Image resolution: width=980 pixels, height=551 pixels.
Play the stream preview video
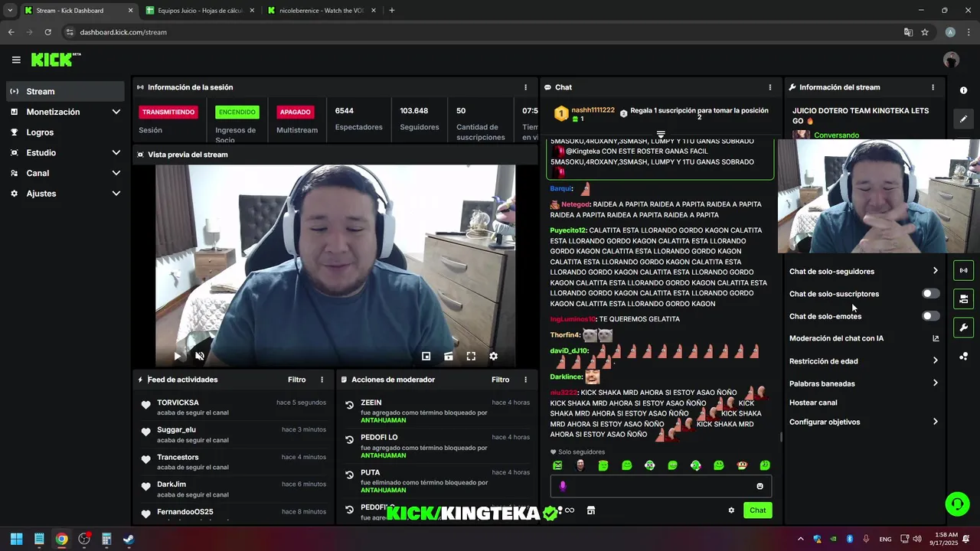click(x=178, y=356)
